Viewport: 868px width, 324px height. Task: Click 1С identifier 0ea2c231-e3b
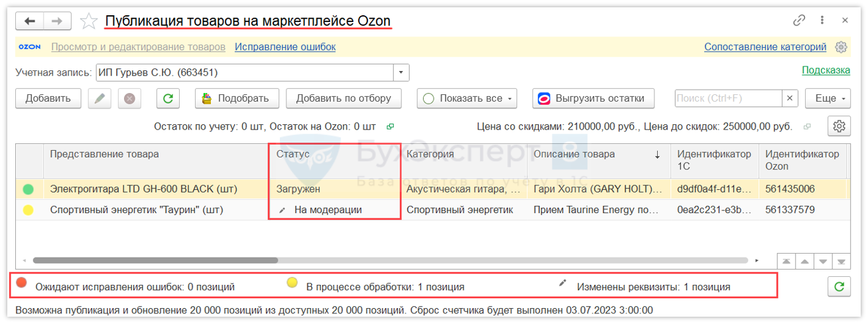[x=714, y=210]
